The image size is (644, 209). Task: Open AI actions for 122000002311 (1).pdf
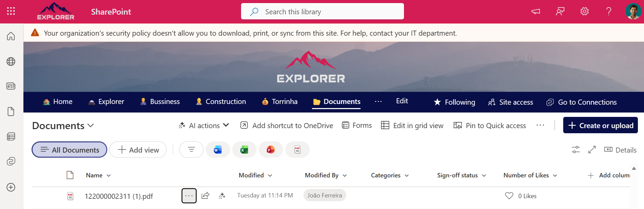pyautogui.click(x=222, y=196)
